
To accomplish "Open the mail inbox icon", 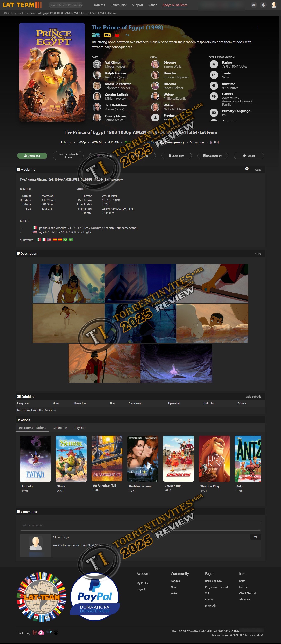I will [253, 5].
